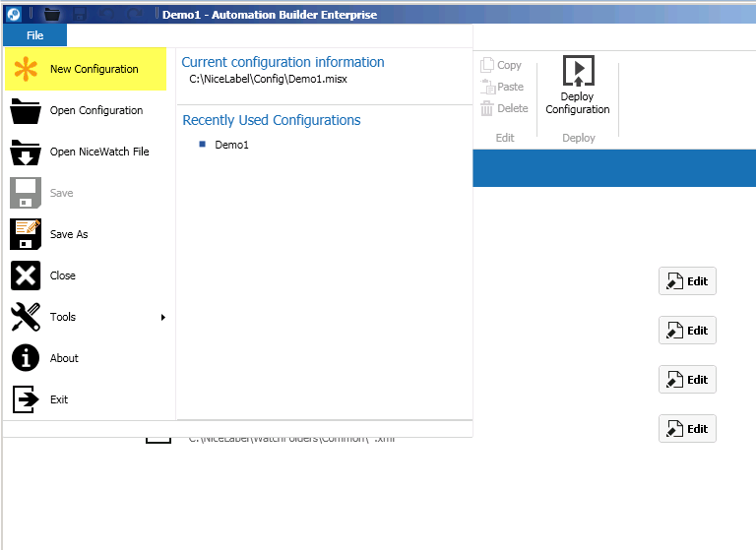Click the New Configuration asterisk icon
Image resolution: width=756 pixels, height=550 pixels.
click(x=26, y=70)
